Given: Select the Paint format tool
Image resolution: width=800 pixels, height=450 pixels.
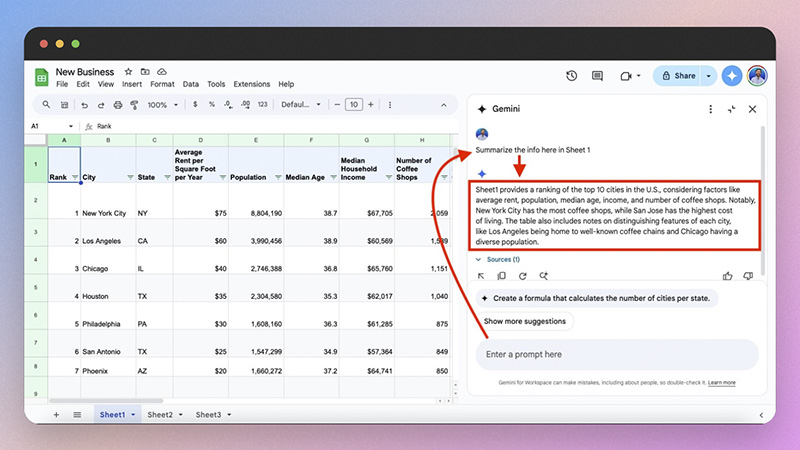Looking at the screenshot, I should 134,105.
